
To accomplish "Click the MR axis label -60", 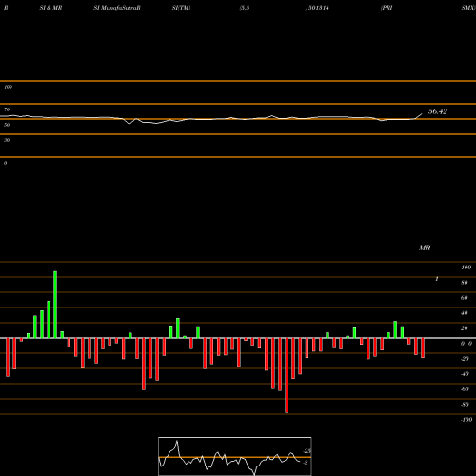I will (x=465, y=389).
